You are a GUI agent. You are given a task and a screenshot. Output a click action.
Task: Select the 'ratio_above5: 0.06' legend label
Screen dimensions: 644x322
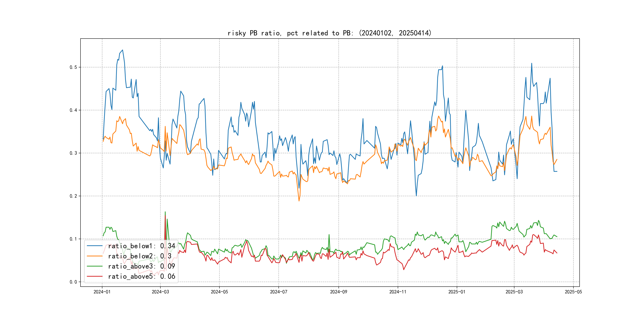click(x=142, y=276)
